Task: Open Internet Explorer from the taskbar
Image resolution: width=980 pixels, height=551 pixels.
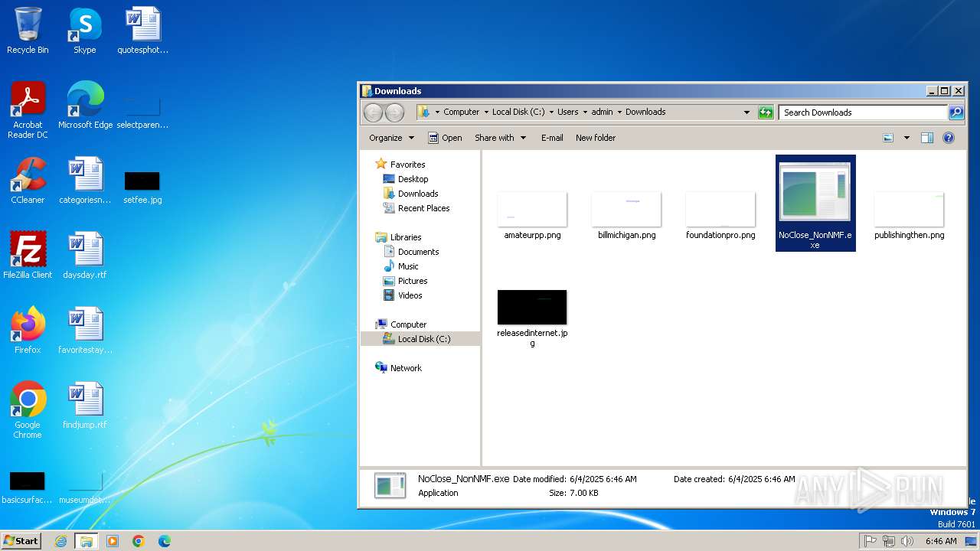Action: click(x=61, y=541)
